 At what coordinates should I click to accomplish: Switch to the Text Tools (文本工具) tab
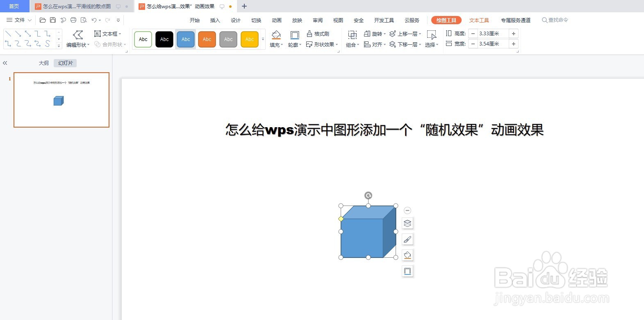point(479,20)
